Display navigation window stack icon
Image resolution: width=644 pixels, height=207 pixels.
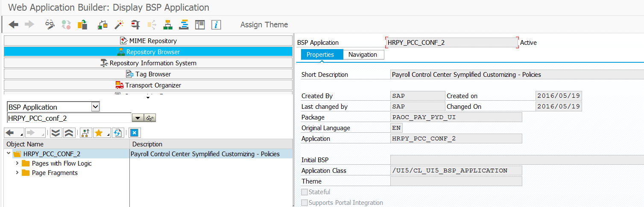(x=184, y=25)
